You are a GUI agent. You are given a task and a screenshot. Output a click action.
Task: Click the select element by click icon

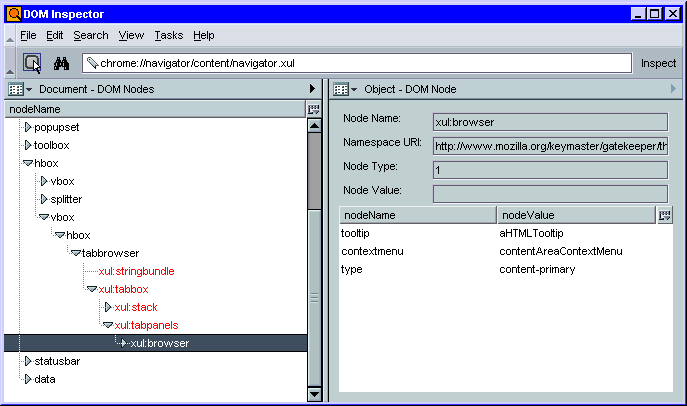point(32,63)
